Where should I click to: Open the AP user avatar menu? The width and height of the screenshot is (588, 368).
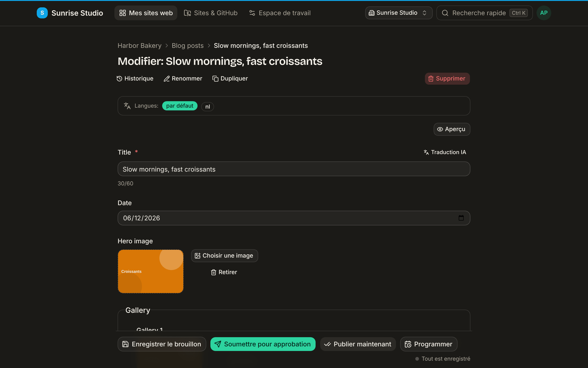544,13
